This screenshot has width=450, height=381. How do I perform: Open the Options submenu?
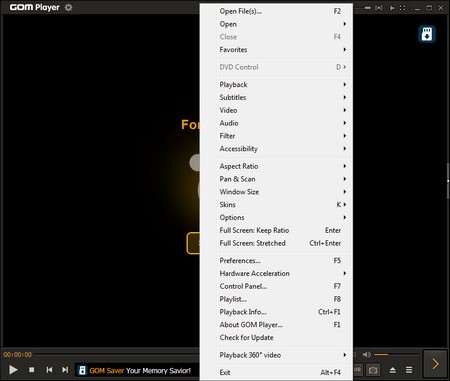[280, 217]
